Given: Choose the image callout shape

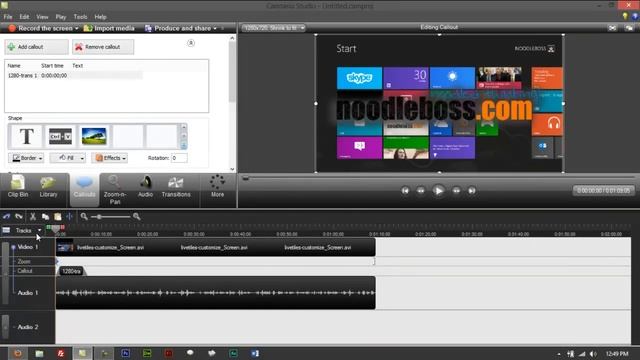Looking at the screenshot, I should pos(94,136).
